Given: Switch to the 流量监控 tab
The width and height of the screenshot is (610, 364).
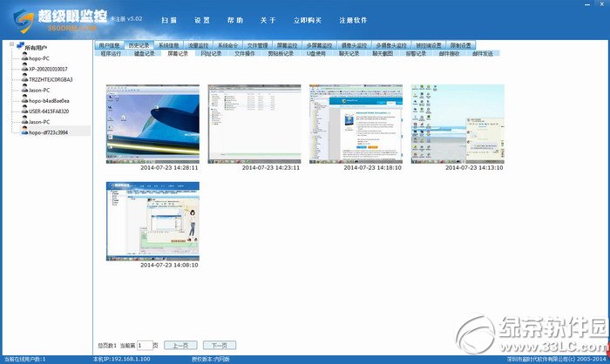Looking at the screenshot, I should pos(198,45).
